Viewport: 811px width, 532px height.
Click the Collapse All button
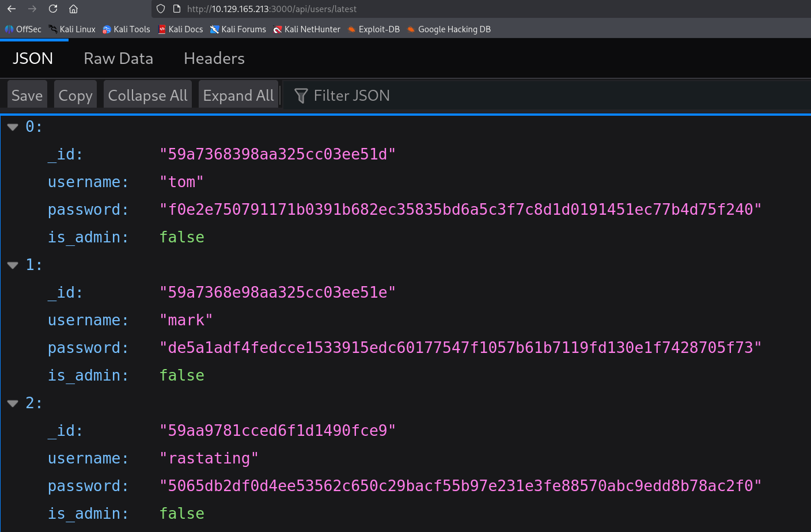147,94
